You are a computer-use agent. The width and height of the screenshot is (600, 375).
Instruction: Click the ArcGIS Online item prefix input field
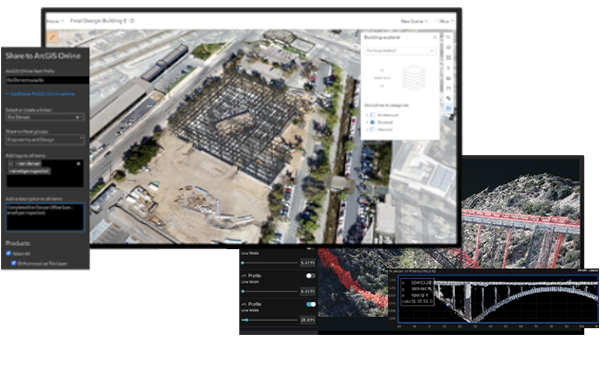click(x=47, y=80)
